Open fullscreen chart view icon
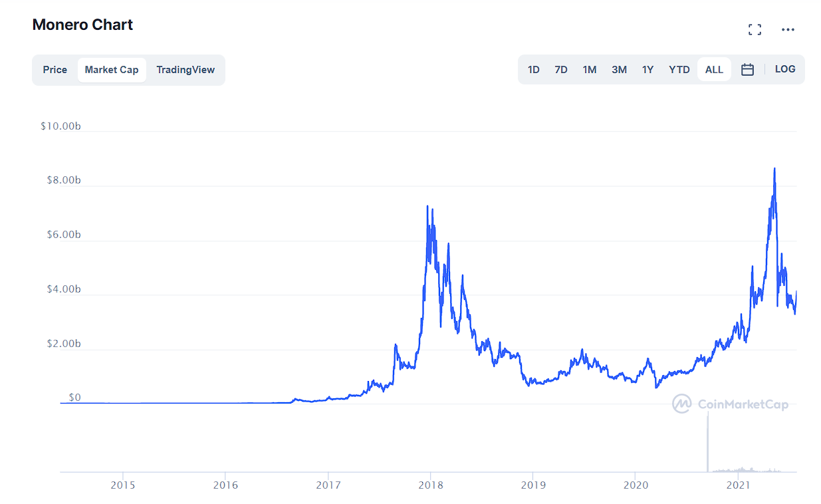The height and width of the screenshot is (504, 821). (x=755, y=29)
